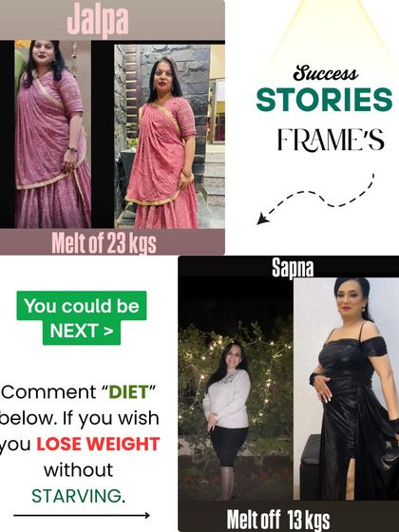Select the cursive 'Success' script text
This screenshot has height=532, width=399.
click(325, 73)
